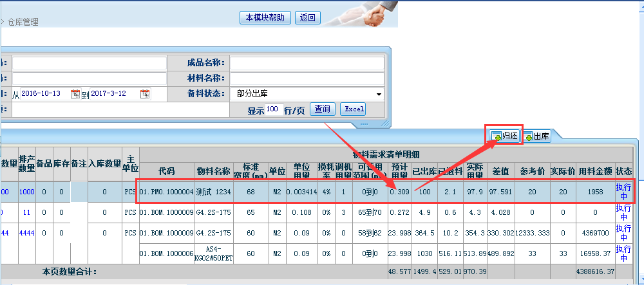Open 执行中 status link for AS4-KG02#50PET row
Image resolution: width=644 pixels, height=285 pixels.
[623, 253]
